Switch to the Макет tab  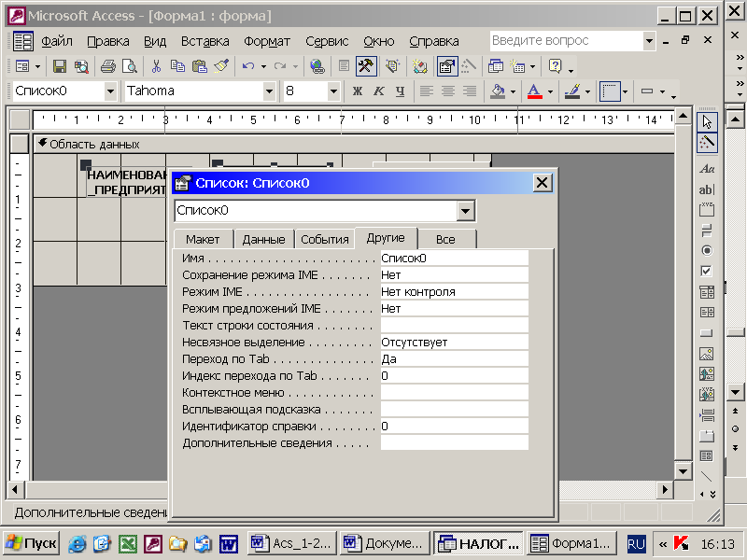[203, 240]
